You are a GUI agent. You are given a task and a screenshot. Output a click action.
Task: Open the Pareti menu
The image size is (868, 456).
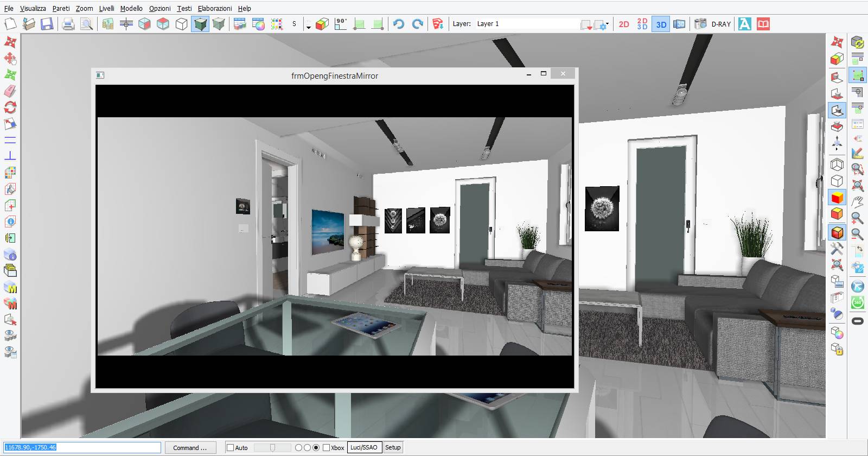(x=61, y=8)
